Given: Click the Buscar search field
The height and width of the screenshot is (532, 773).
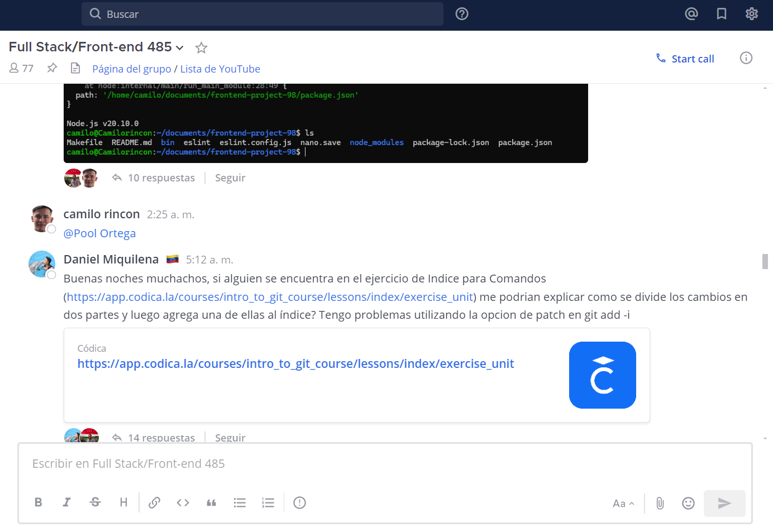Looking at the screenshot, I should pos(263,14).
